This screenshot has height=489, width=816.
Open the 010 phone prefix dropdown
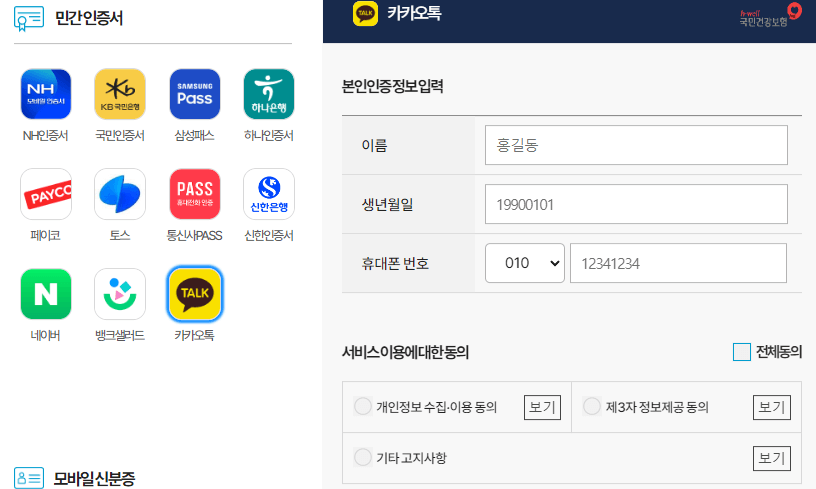click(525, 263)
